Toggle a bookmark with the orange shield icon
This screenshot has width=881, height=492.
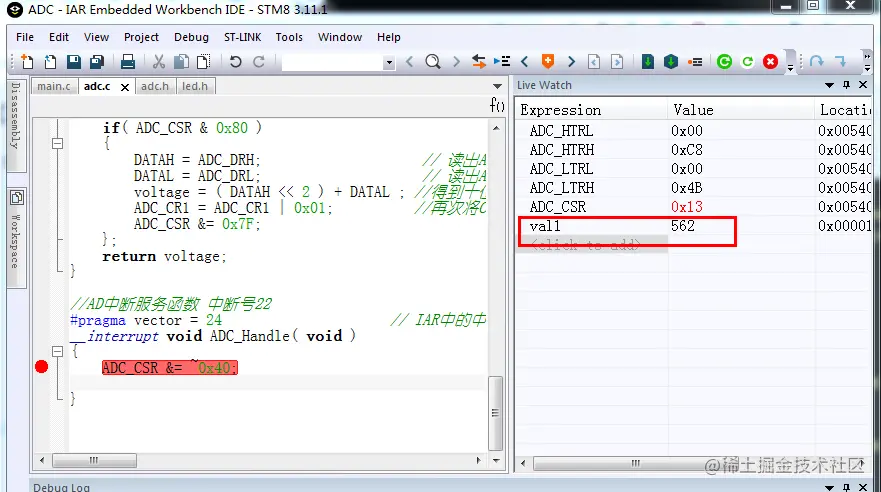[x=548, y=61]
